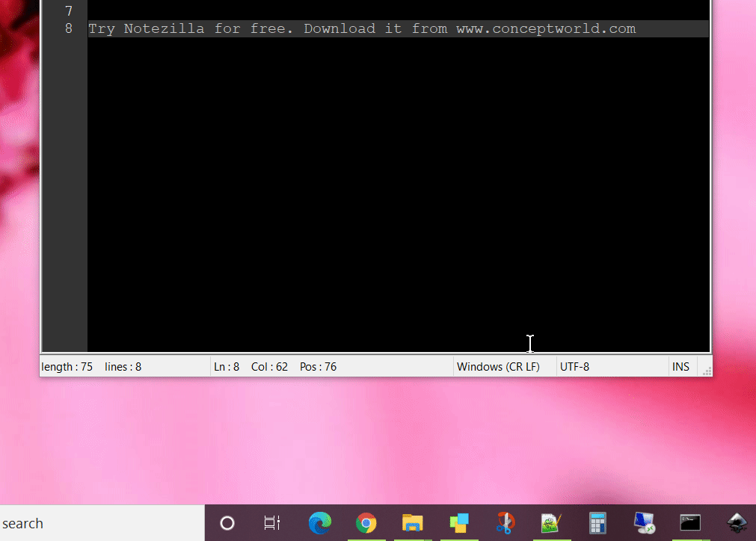The width and height of the screenshot is (756, 541).
Task: Click the www.conceptworld.com text
Action: pos(546,29)
